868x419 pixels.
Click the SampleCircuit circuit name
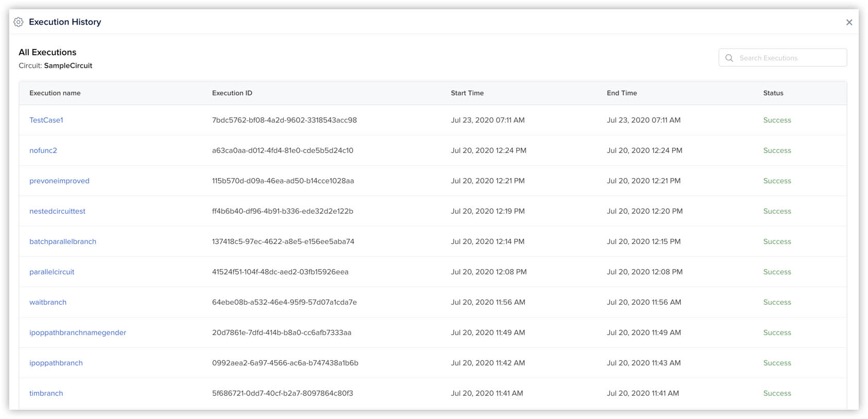68,65
